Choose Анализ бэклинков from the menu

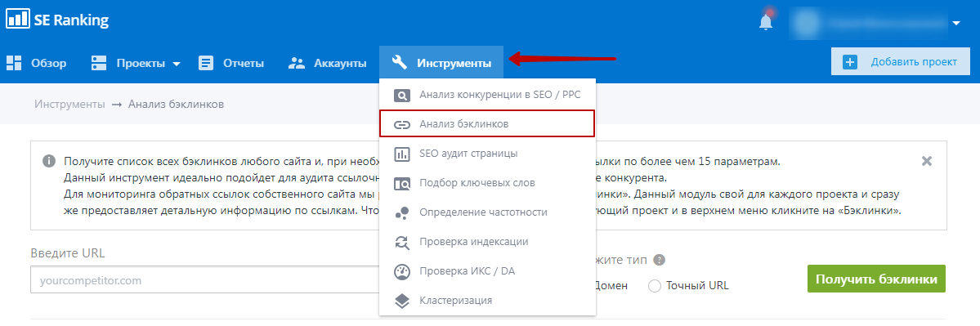click(487, 123)
